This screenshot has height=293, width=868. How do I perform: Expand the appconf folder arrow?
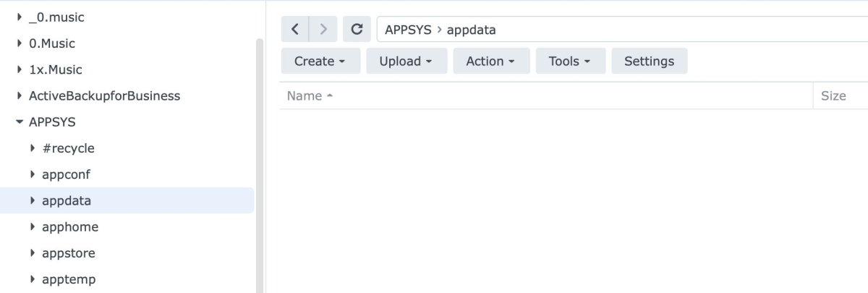point(33,174)
